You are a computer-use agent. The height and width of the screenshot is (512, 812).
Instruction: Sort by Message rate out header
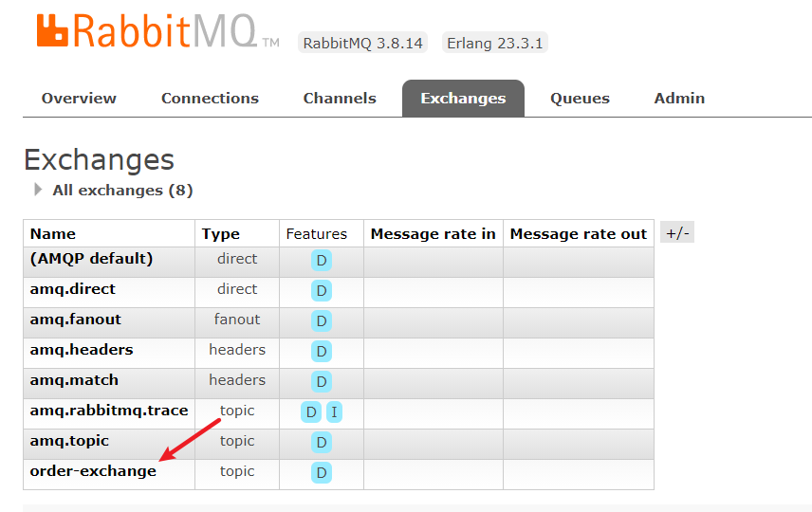[579, 234]
